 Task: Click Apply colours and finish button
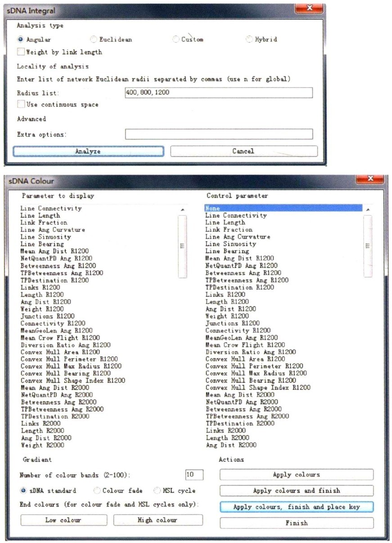pos(297,491)
